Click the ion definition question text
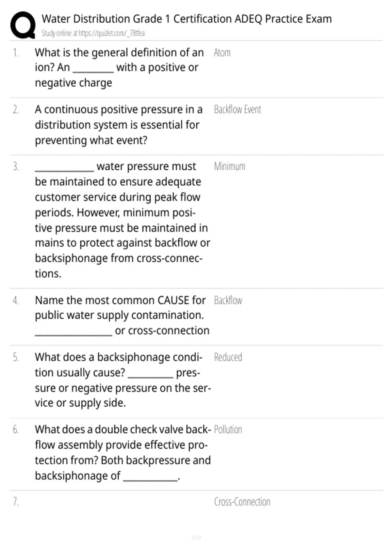The image size is (392, 556). coord(119,67)
